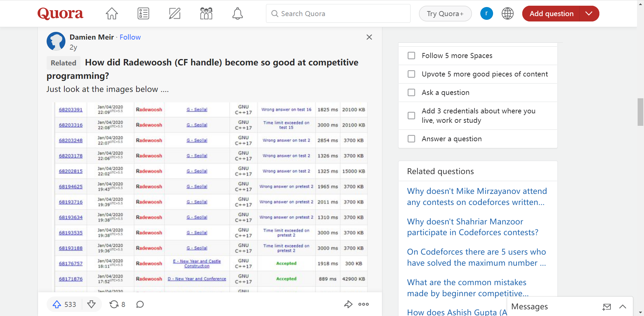Open the language globe menu
Screen dimensions: 644x316
pos(507,13)
